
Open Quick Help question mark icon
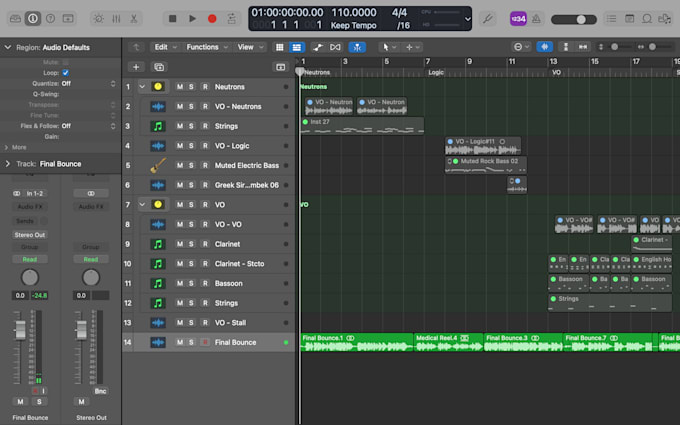coord(50,19)
